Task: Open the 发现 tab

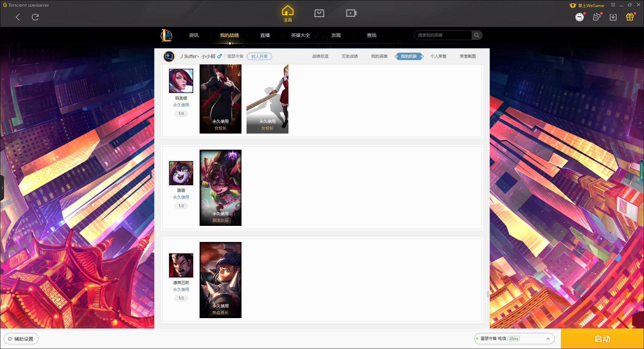Action: click(x=336, y=35)
